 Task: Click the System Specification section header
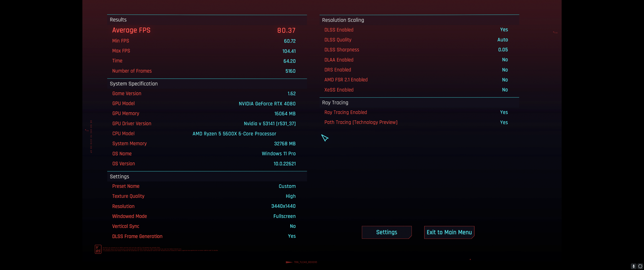[133, 84]
